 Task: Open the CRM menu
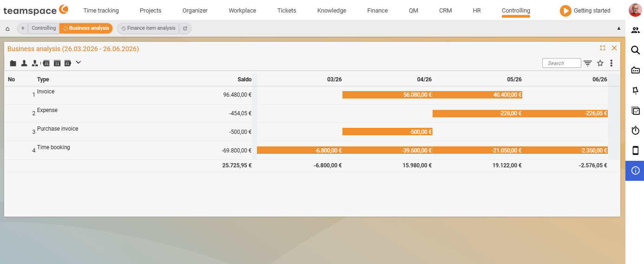(446, 10)
